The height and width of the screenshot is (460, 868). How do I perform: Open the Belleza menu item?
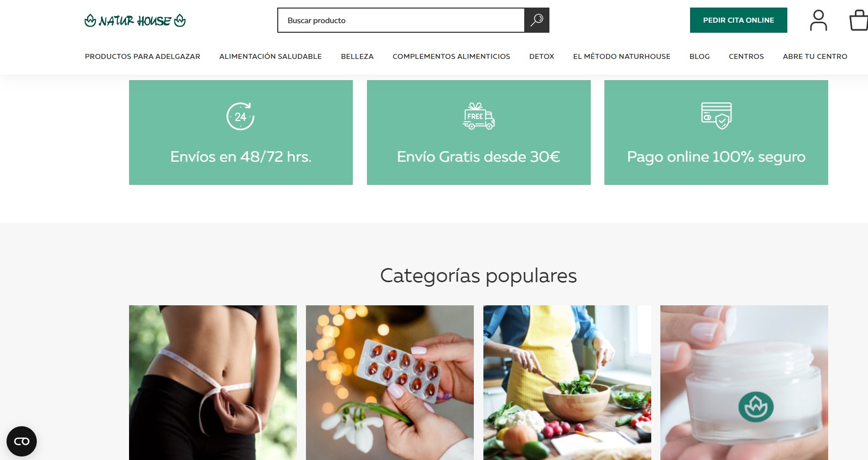tap(357, 56)
